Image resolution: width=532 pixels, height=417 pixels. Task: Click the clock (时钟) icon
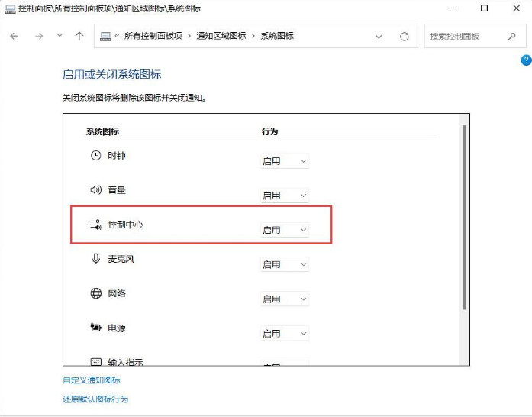pos(95,155)
